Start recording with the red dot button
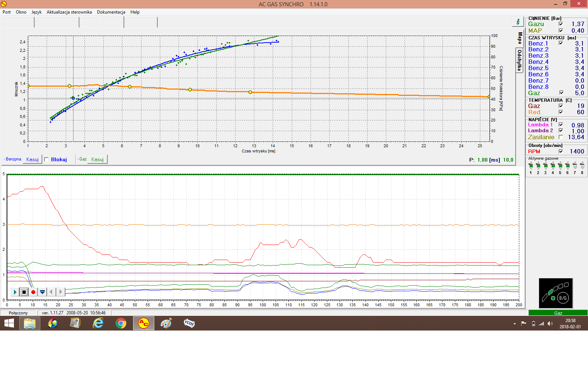This screenshot has width=588, height=379. pos(33,292)
